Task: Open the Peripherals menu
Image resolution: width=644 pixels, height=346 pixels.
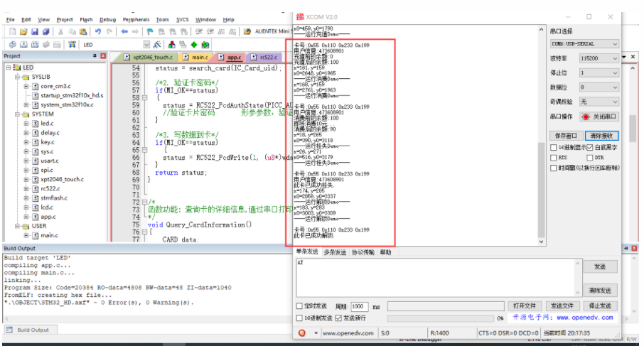Action: pyautogui.click(x=136, y=19)
